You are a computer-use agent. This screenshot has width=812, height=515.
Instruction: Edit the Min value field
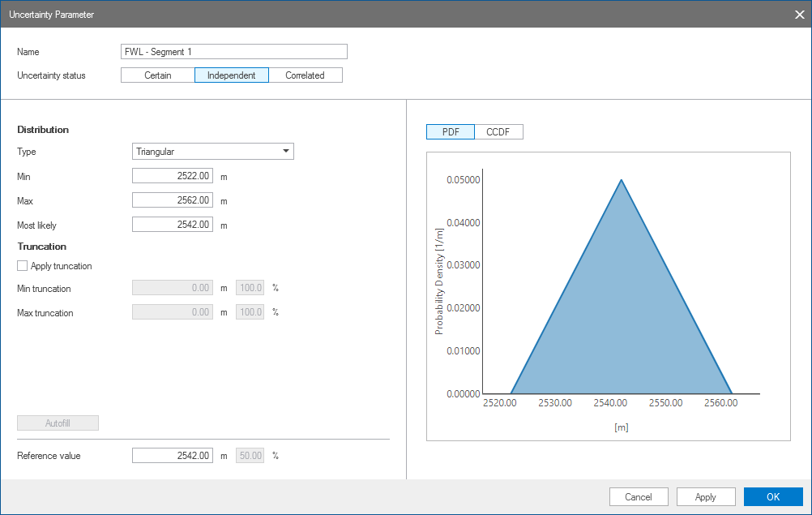click(173, 176)
